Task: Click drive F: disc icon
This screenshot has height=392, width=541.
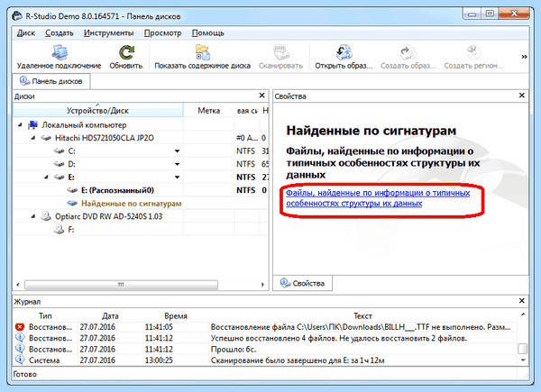Action: 59,229
